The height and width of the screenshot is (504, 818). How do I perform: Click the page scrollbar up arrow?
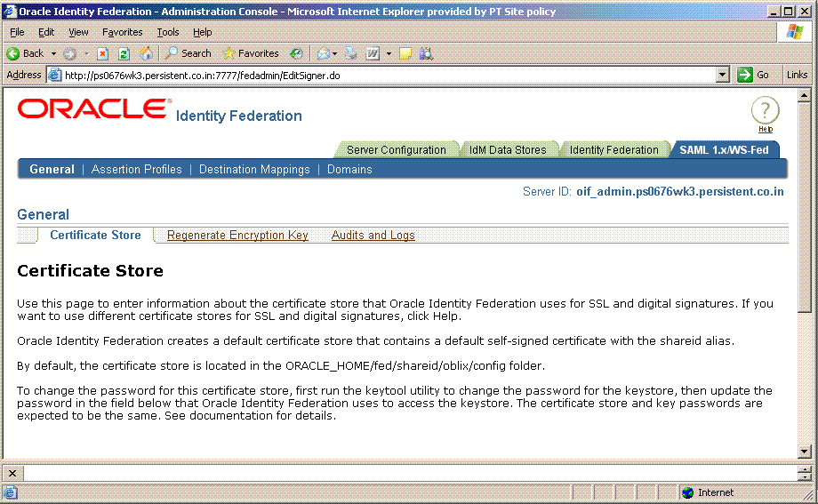pos(804,95)
